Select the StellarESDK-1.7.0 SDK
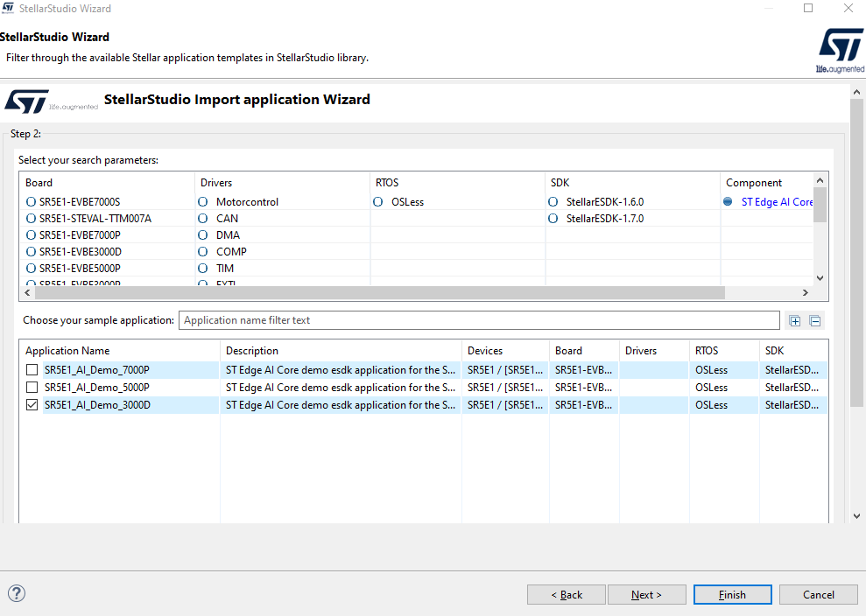The width and height of the screenshot is (866, 616). coord(553,218)
